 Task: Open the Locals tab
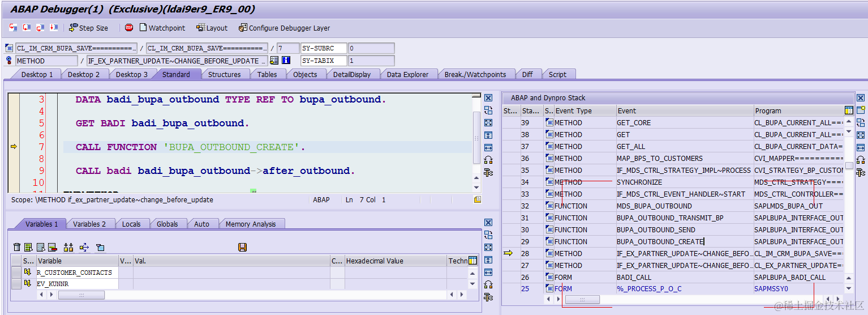131,224
